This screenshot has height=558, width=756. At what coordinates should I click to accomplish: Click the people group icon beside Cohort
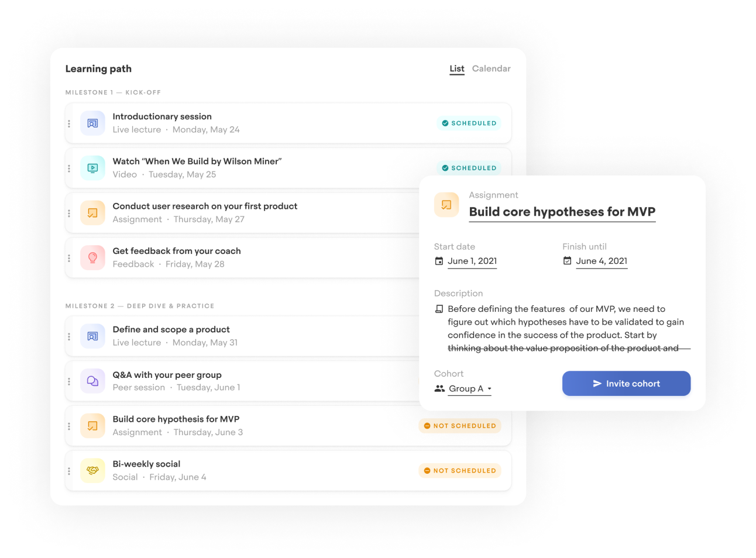tap(439, 388)
